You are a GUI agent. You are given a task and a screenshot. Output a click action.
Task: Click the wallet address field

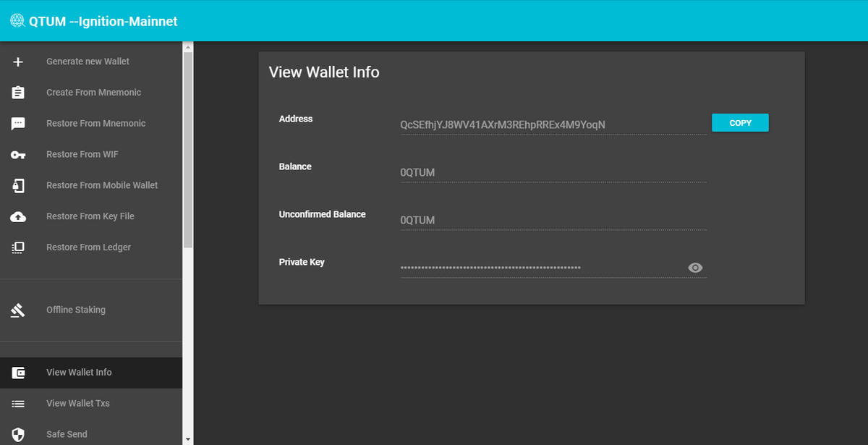553,124
